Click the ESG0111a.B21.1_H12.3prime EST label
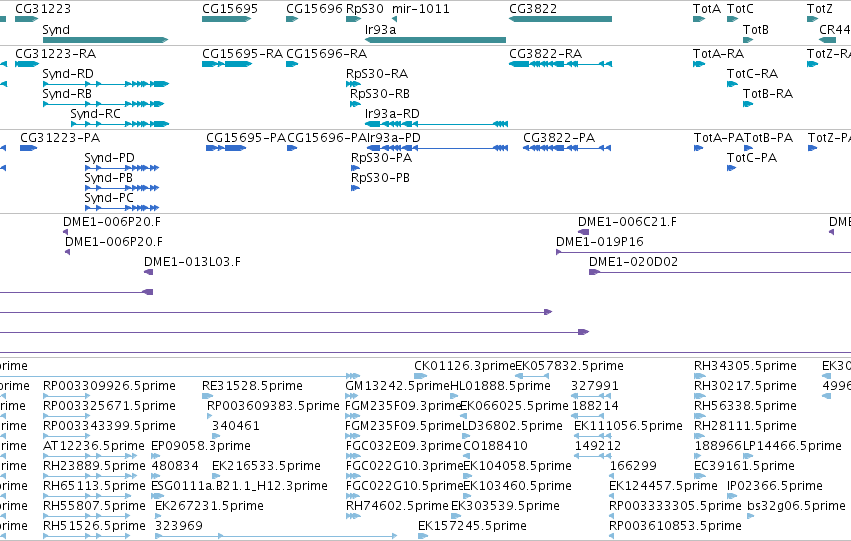This screenshot has width=851, height=541. click(239, 486)
